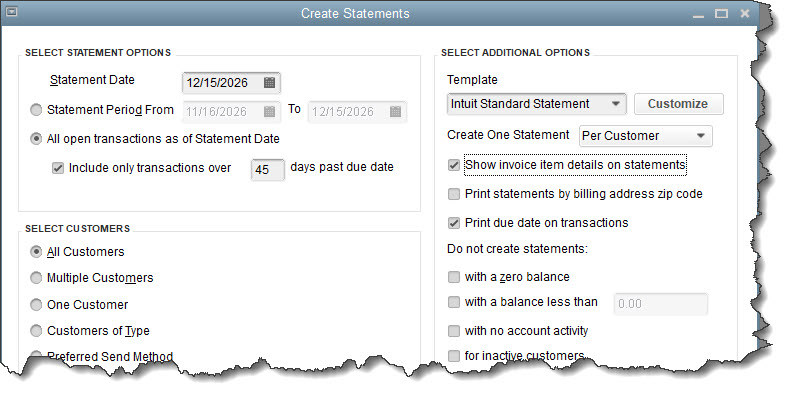795x400 pixels.
Task: Select Customers of Type radio button
Action: click(x=37, y=331)
